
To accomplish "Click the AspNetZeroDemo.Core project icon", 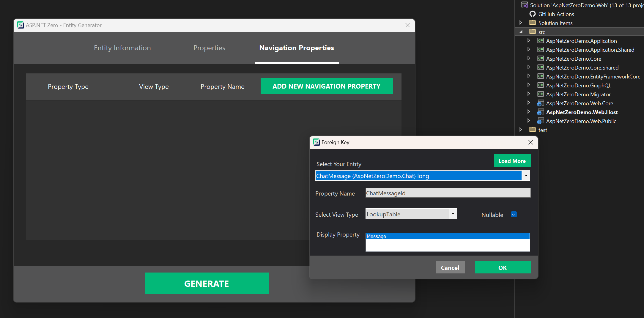I will (x=541, y=59).
